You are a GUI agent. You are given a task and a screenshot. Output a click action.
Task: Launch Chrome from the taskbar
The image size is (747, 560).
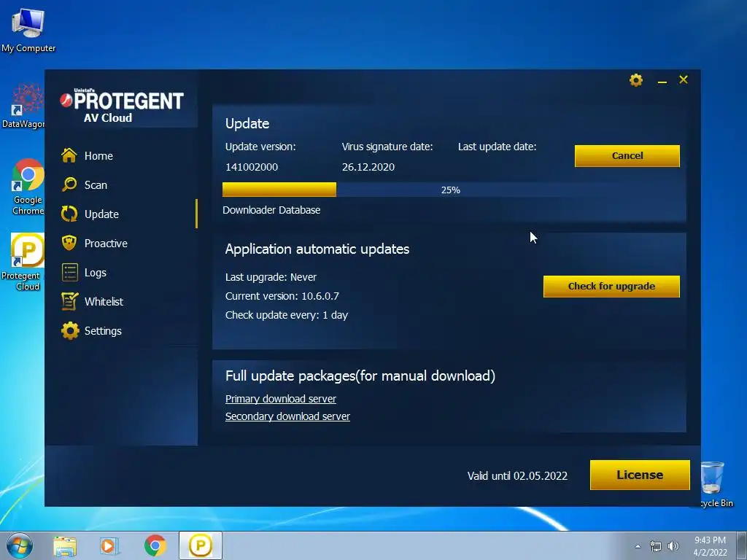[155, 545]
